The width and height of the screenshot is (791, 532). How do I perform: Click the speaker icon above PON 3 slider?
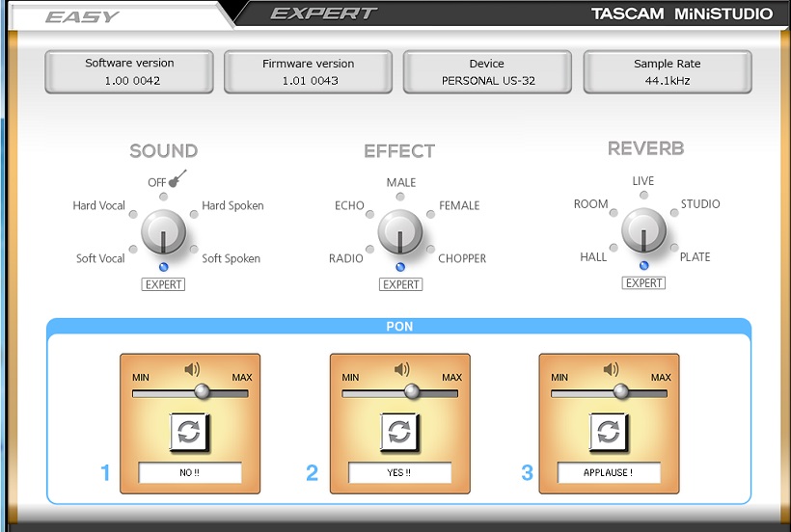click(611, 370)
